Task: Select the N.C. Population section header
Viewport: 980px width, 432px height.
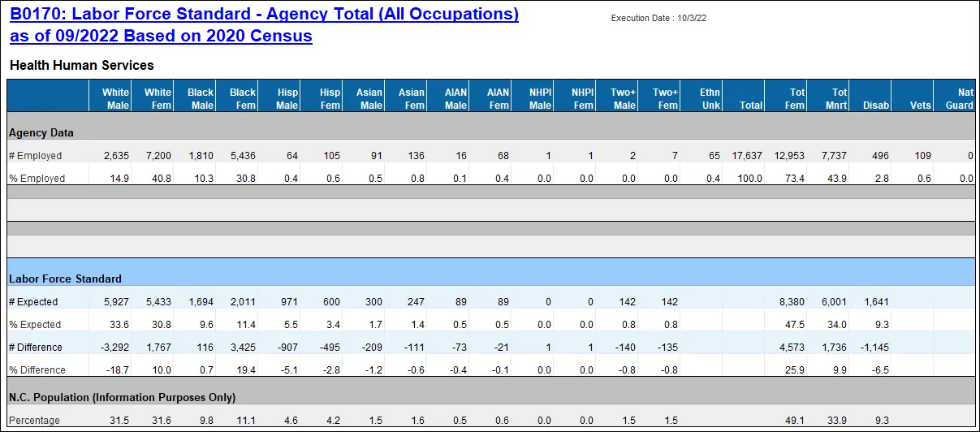Action: (x=122, y=397)
